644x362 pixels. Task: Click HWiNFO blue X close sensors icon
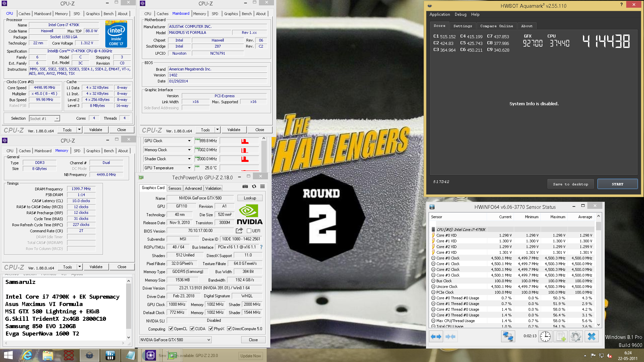pyautogui.click(x=591, y=337)
